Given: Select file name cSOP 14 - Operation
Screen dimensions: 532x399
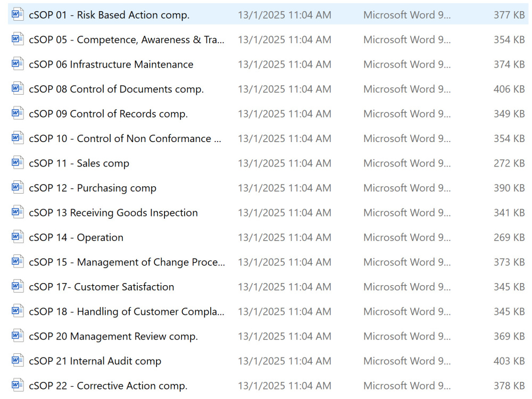Looking at the screenshot, I should [x=76, y=238].
